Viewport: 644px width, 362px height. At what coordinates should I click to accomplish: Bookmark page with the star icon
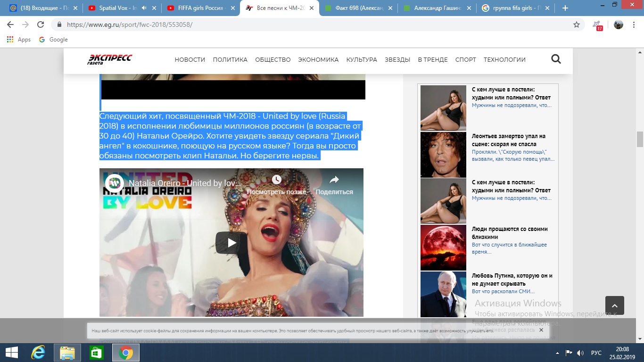tap(577, 25)
